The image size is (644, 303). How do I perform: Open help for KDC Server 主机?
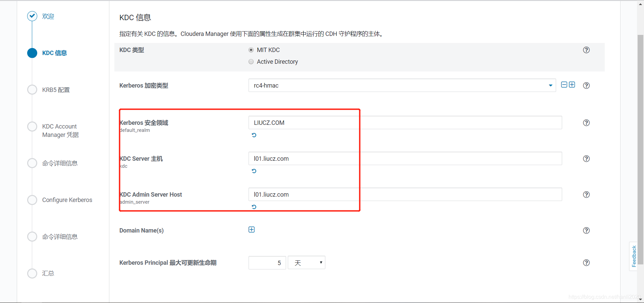coord(586,158)
